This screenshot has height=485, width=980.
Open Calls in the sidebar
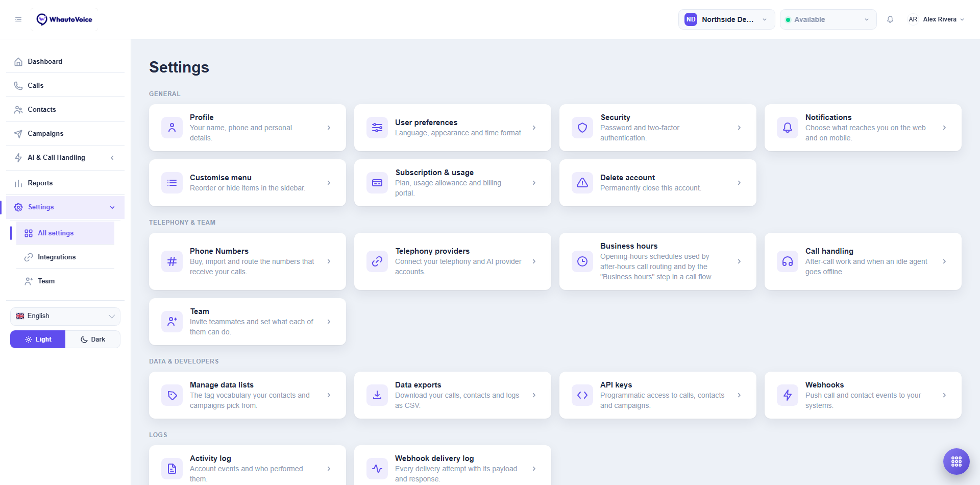(65, 85)
